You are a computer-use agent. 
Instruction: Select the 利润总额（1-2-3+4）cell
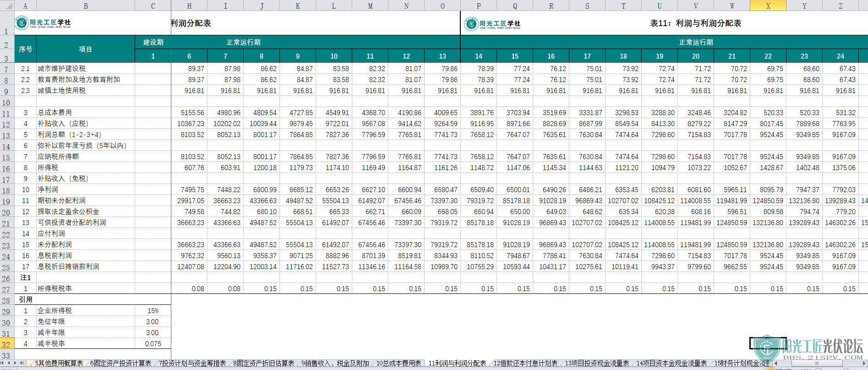click(x=86, y=135)
